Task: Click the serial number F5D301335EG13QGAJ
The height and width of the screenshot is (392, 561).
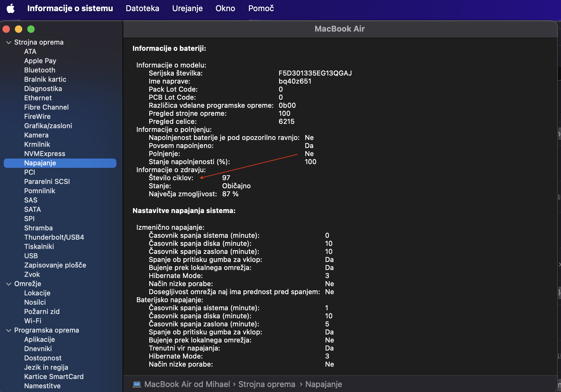Action: (x=315, y=73)
